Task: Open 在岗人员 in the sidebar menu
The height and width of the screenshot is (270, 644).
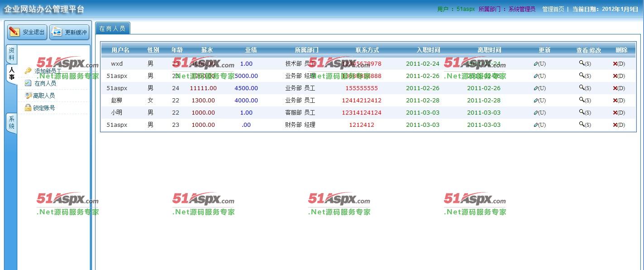Action: [x=45, y=84]
